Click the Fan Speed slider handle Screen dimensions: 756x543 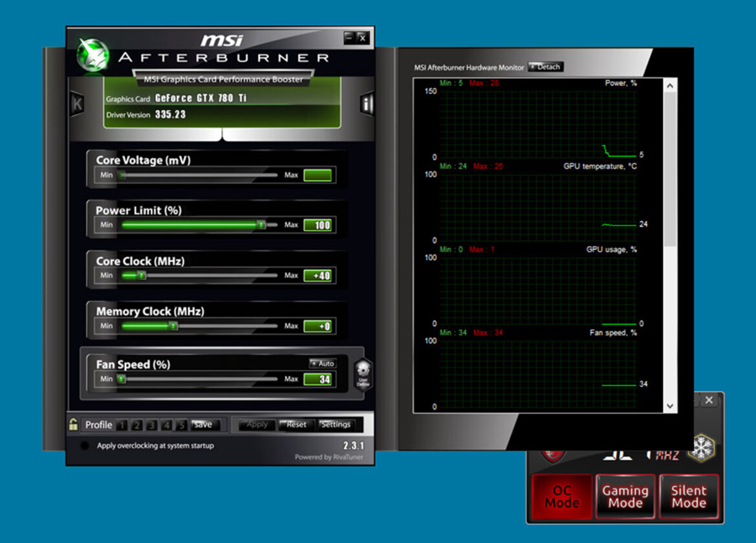(122, 379)
